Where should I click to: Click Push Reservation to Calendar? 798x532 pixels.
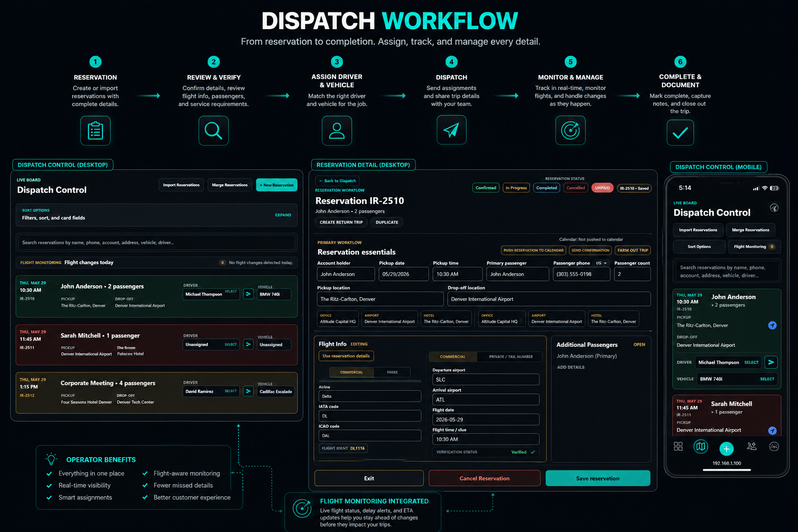(534, 250)
